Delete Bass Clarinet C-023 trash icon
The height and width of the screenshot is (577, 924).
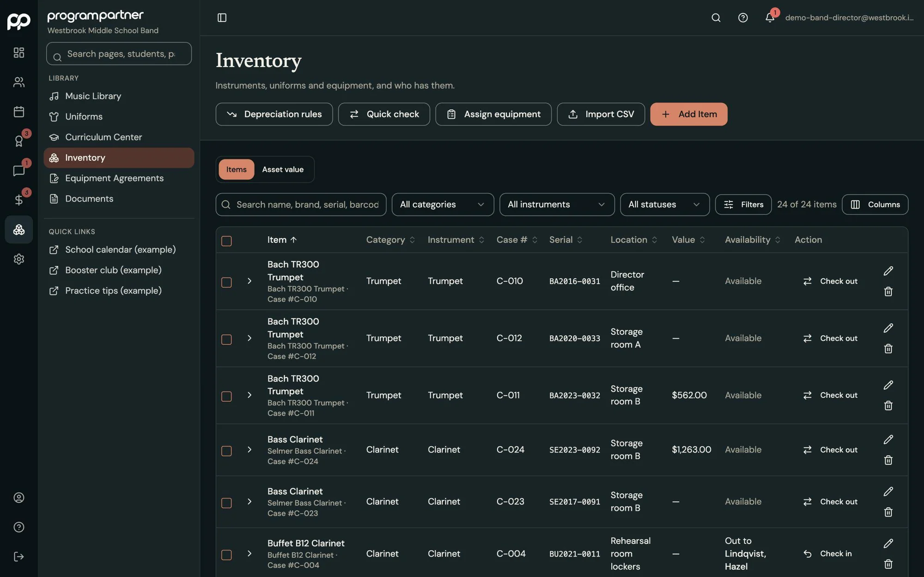(x=888, y=512)
